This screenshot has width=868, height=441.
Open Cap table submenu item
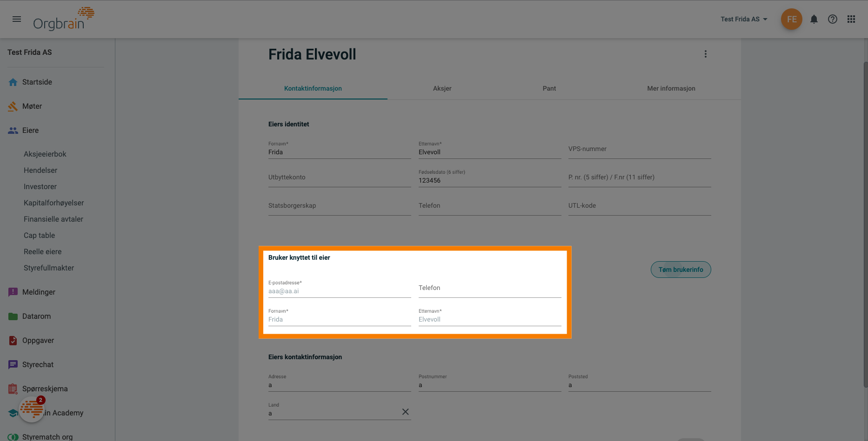pos(40,236)
